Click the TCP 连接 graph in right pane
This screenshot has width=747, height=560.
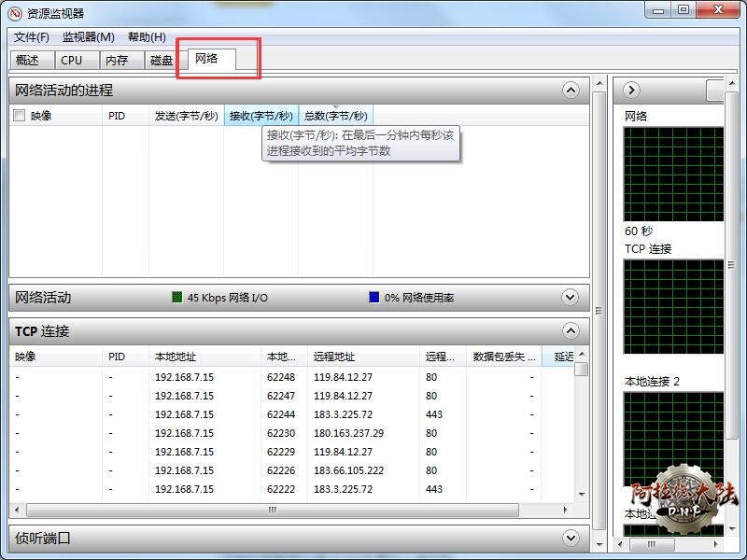point(673,306)
